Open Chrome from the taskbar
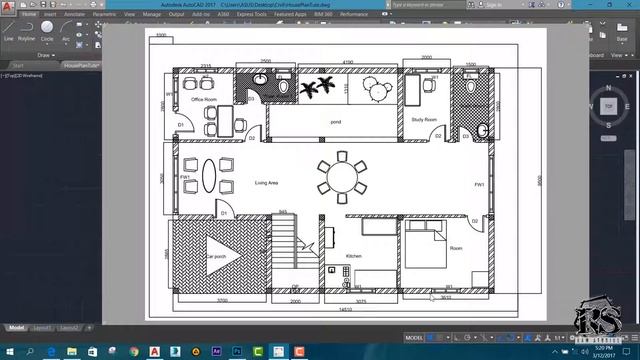Viewport: 640px width, 360px height. coord(134,351)
